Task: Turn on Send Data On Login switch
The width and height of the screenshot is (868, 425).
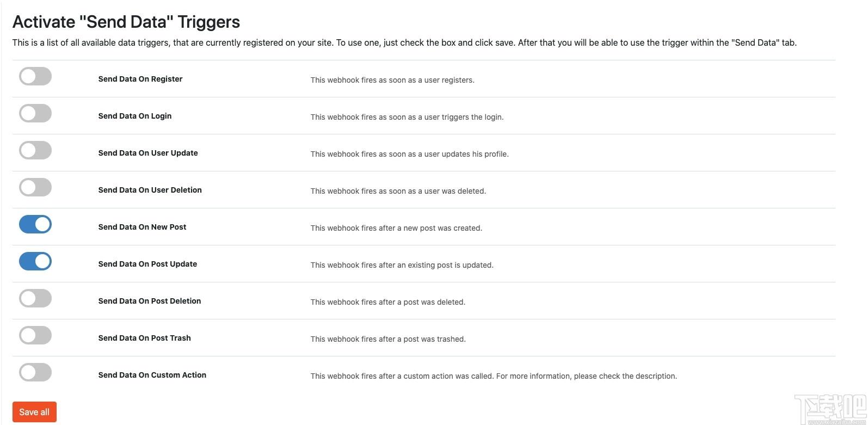Action: tap(35, 113)
